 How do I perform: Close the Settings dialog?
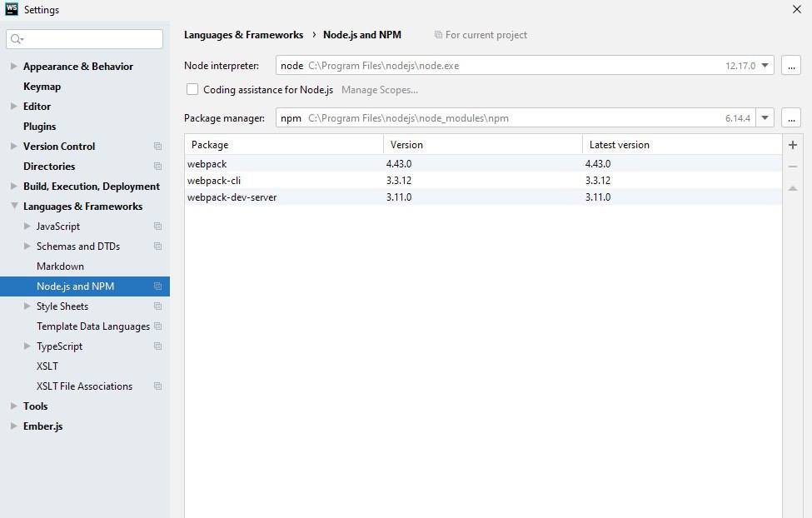coord(797,9)
